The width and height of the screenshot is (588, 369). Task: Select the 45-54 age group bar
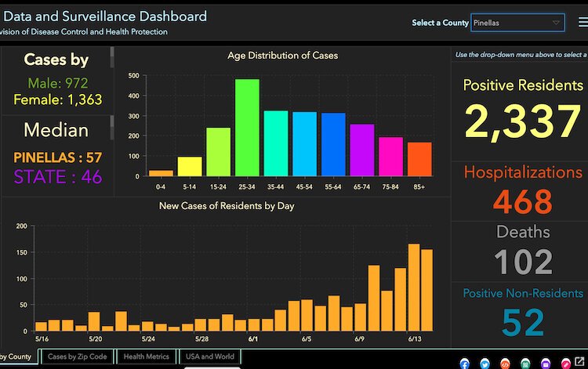point(304,144)
